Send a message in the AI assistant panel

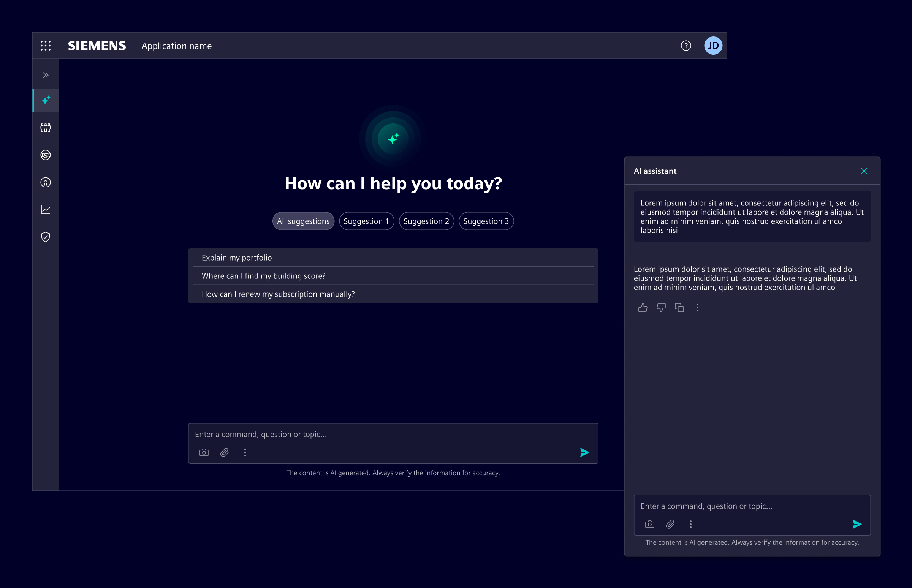tap(857, 524)
